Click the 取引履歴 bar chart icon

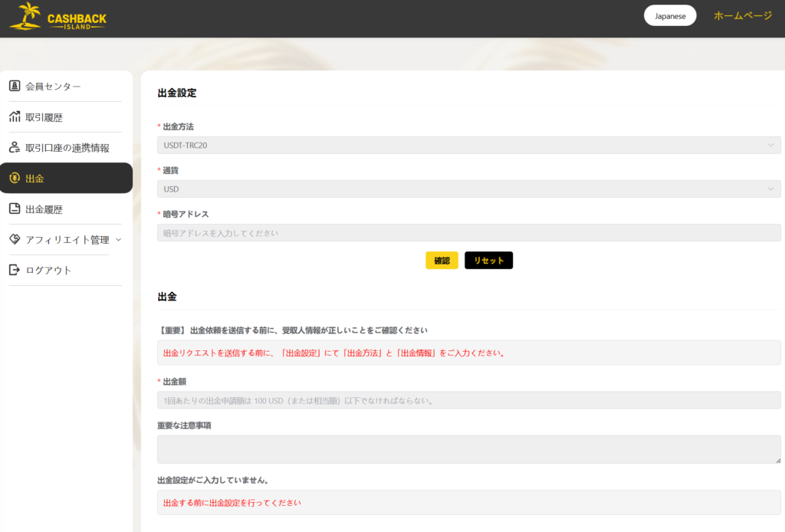coord(14,117)
